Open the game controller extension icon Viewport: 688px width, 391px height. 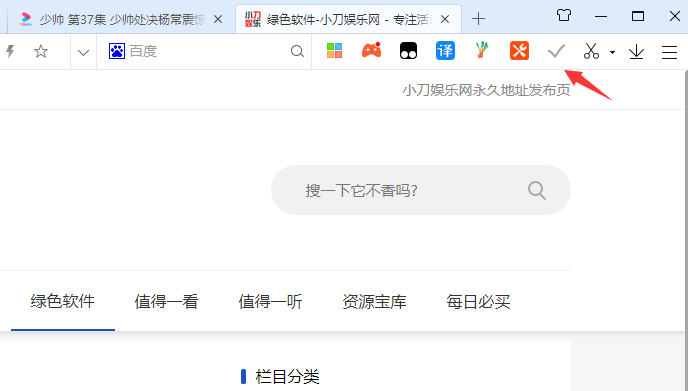[371, 50]
